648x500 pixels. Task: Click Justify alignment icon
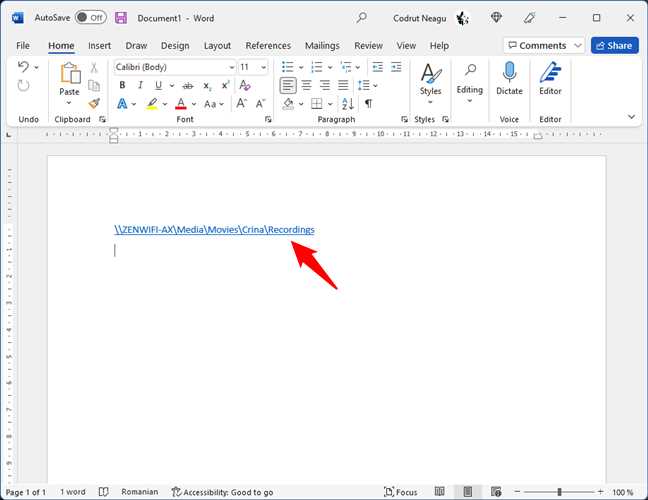coord(343,86)
